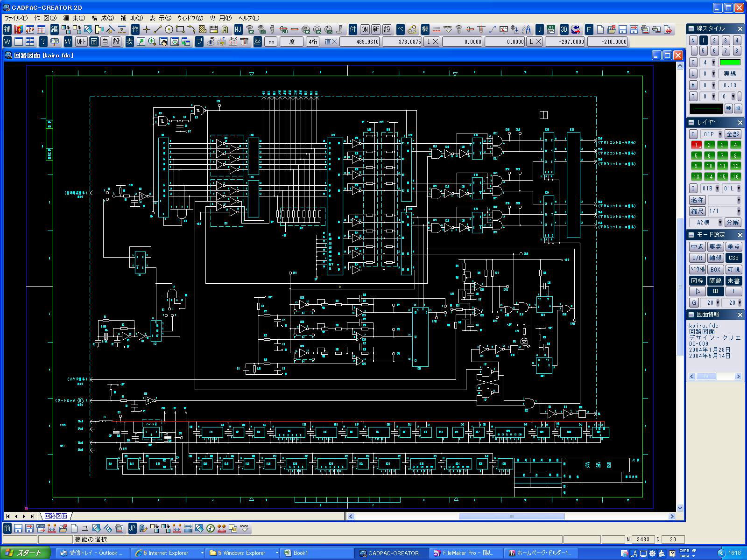Select the circle drawing tool
This screenshot has height=560, width=747.
pos(169,29)
